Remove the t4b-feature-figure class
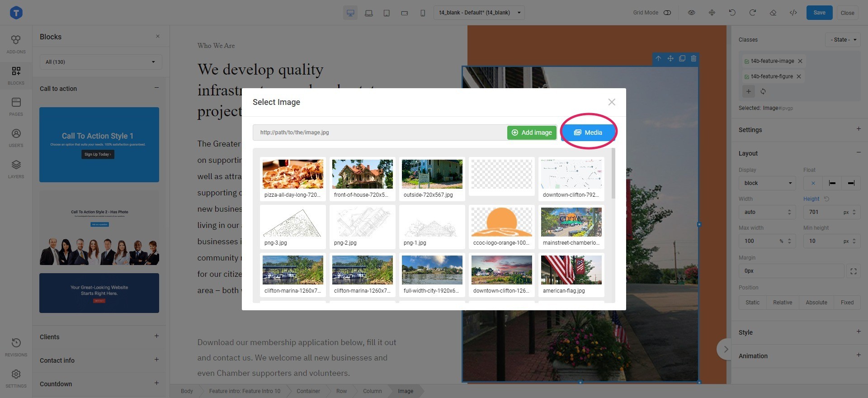The image size is (868, 398). click(799, 76)
